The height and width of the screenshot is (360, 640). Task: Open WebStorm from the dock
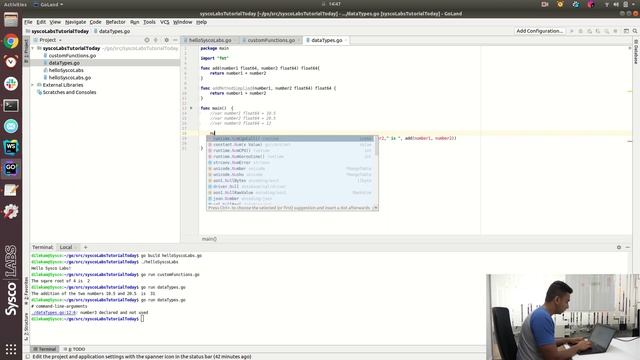pyautogui.click(x=11, y=147)
